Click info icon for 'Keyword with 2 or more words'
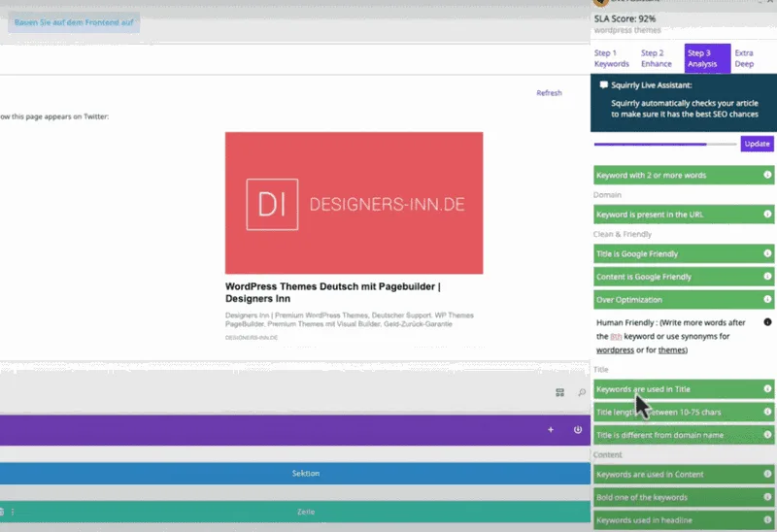Screen dimensions: 777x532 click(767, 175)
